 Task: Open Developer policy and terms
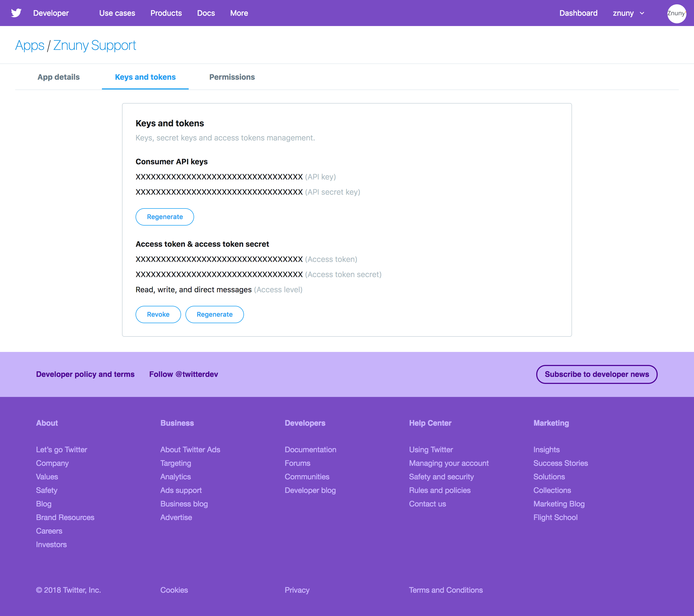click(85, 374)
